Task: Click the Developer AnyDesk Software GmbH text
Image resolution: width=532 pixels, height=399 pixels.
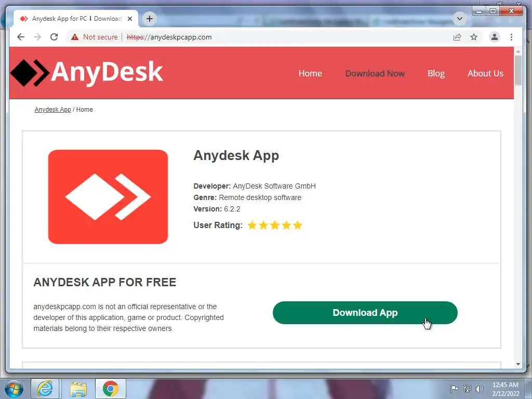Action: [255, 186]
